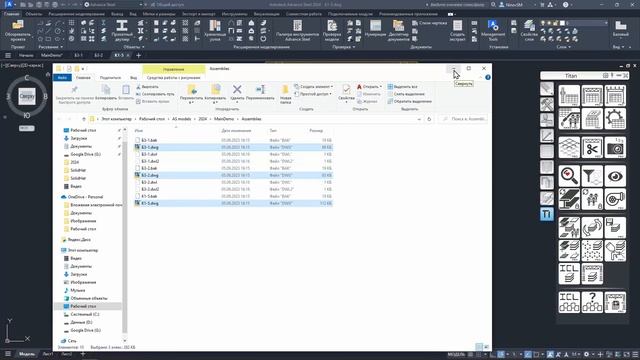This screenshot has width=640, height=360.
Task: Click the rotating arrows layers icon in Titan
Action: [x=592, y=227]
